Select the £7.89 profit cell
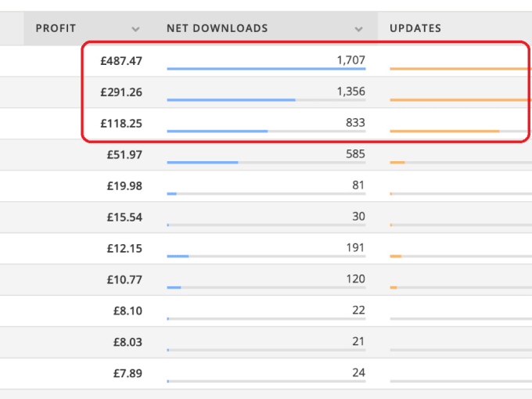The height and width of the screenshot is (399, 532). [128, 373]
